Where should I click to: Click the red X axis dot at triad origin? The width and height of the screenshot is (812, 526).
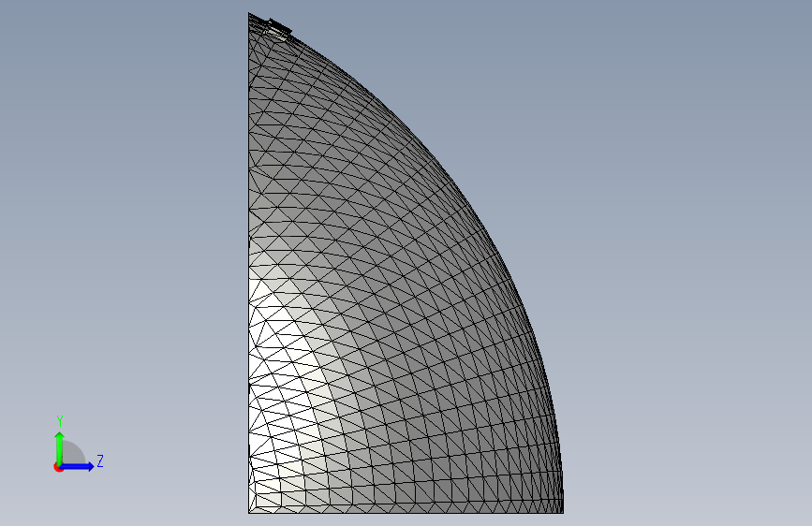point(58,467)
